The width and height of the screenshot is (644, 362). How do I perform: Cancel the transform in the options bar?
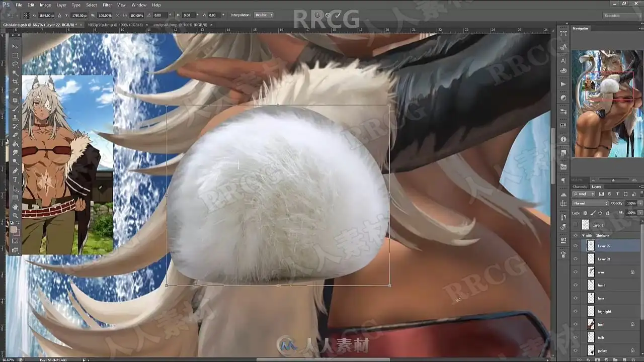pyautogui.click(x=328, y=15)
